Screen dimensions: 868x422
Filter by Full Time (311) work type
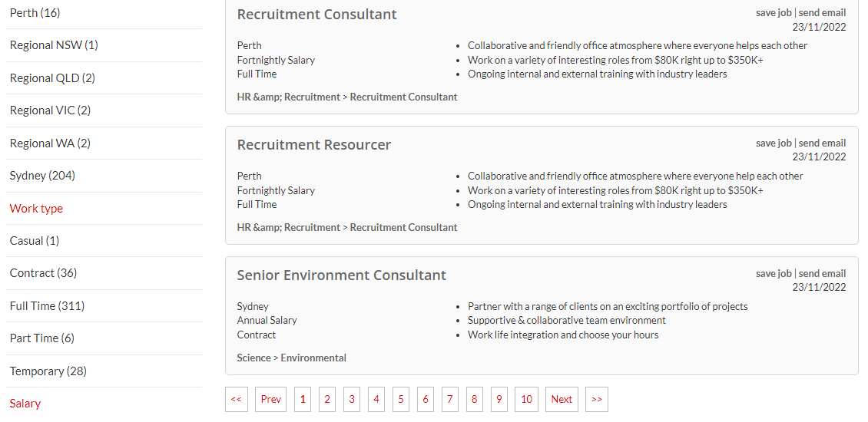[47, 306]
